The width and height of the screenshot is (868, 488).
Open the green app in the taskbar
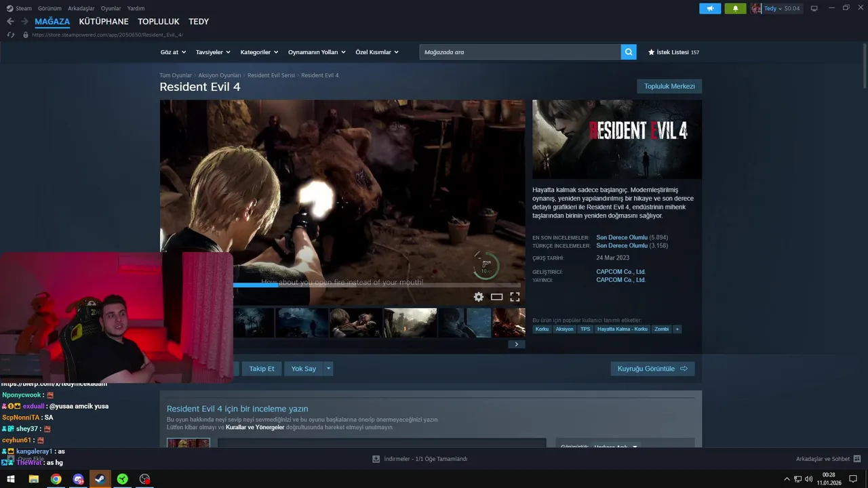pos(122,479)
